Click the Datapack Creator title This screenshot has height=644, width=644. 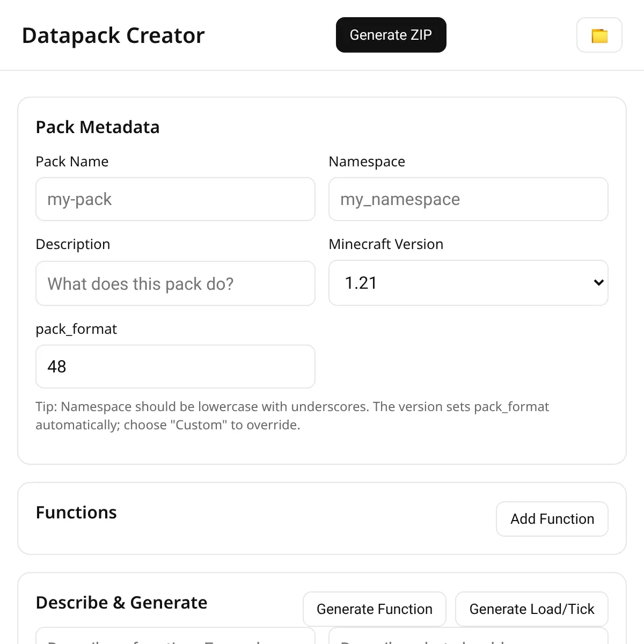click(113, 35)
